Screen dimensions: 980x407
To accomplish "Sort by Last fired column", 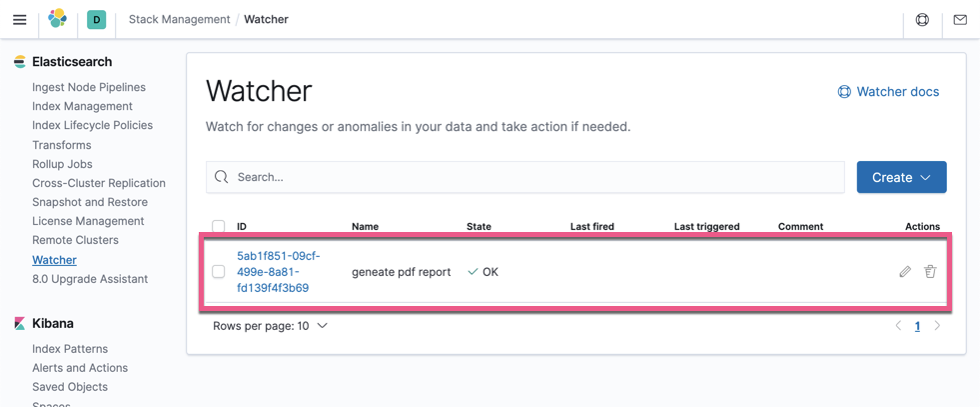I will pos(592,226).
